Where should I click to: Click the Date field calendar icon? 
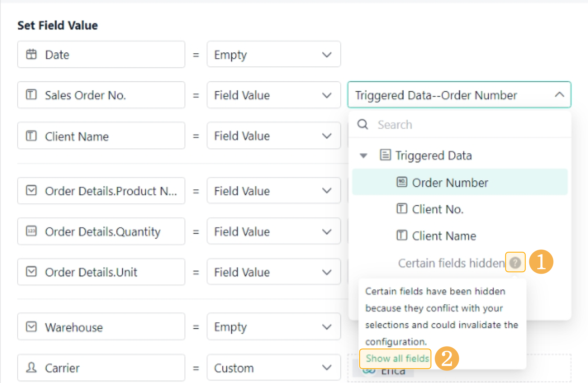[31, 54]
